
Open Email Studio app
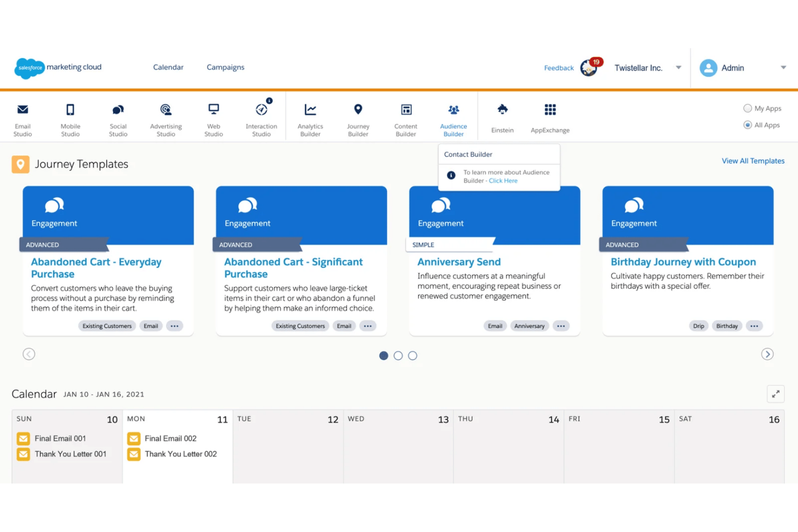pyautogui.click(x=23, y=120)
